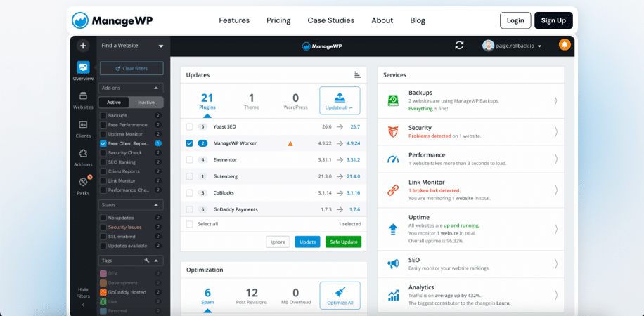
Task: Click the plus add-website icon
Action: pos(83,46)
